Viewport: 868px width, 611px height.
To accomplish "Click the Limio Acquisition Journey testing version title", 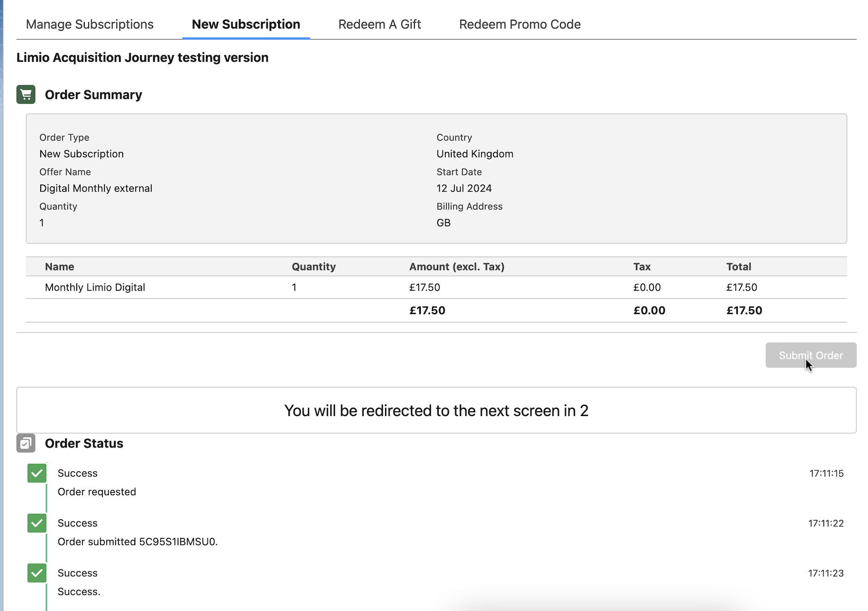I will tap(142, 58).
